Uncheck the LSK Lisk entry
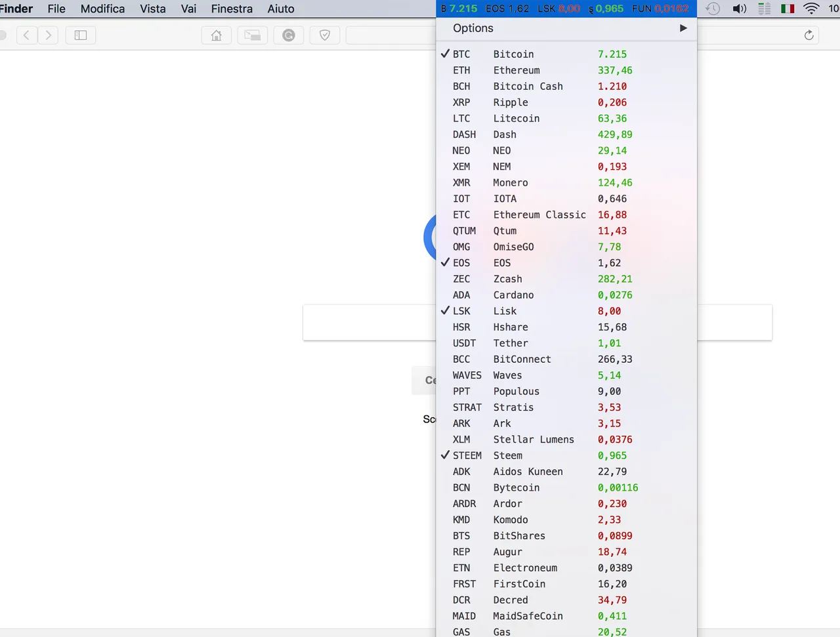The width and height of the screenshot is (840, 637). tap(566, 311)
